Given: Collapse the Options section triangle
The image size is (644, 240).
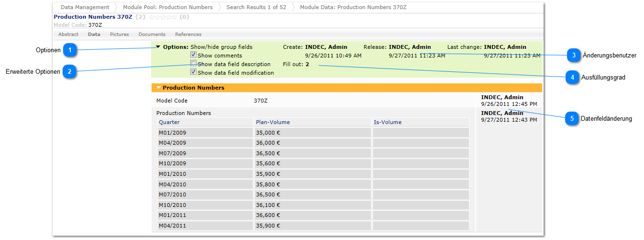Looking at the screenshot, I should point(158,47).
